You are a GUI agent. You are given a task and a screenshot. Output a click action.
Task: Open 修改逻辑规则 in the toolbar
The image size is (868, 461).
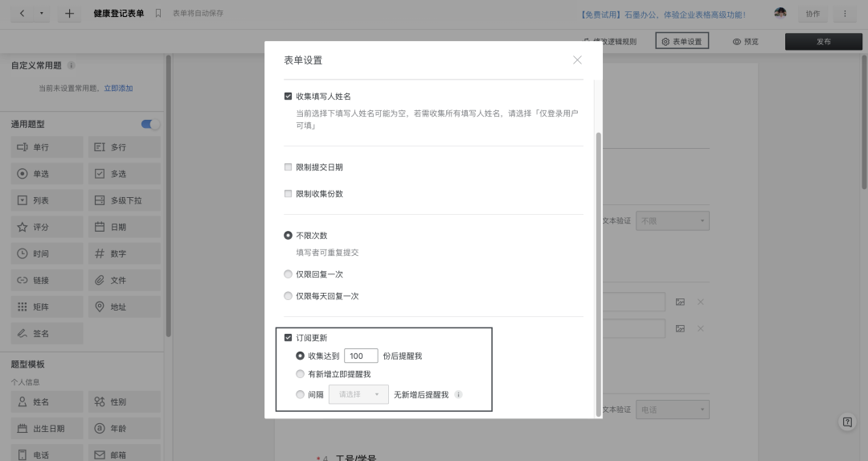tap(610, 42)
